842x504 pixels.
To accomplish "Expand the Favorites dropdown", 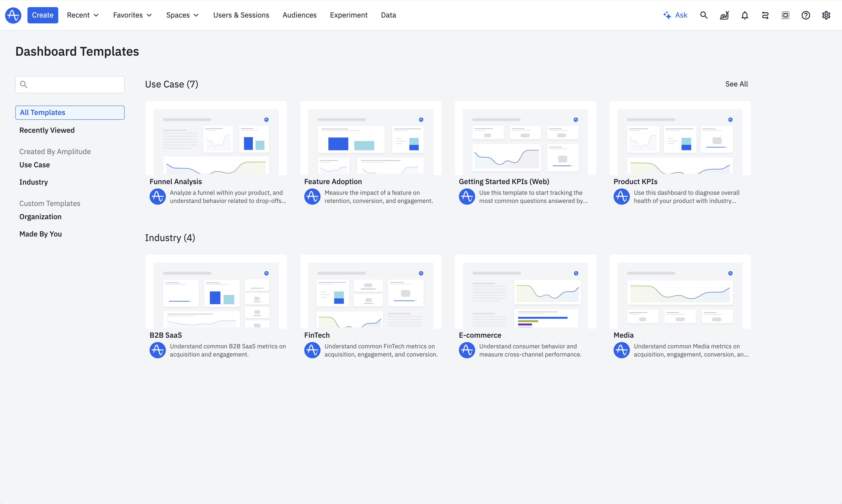I will coord(132,15).
